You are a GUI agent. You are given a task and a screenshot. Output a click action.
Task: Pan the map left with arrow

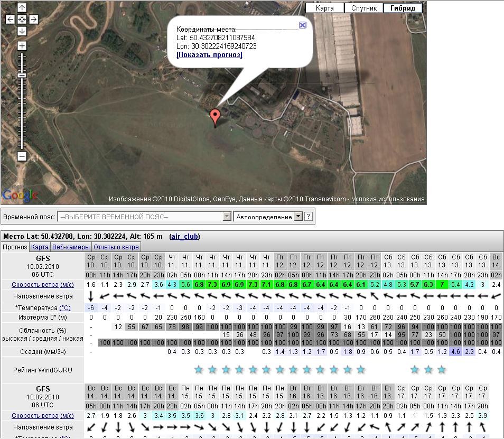(x=10, y=20)
